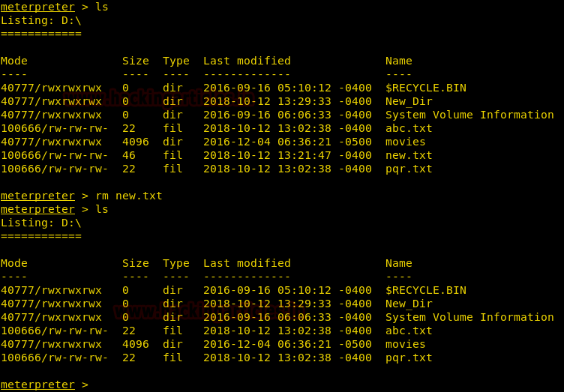Click the last empty meterpreter prompt
Screen dimensions: 564x392
[x=44, y=385]
